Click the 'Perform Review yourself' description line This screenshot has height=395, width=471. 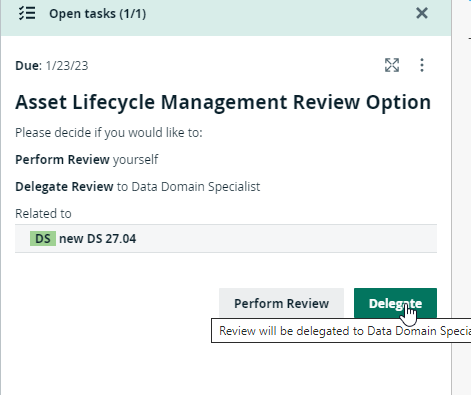click(x=87, y=160)
